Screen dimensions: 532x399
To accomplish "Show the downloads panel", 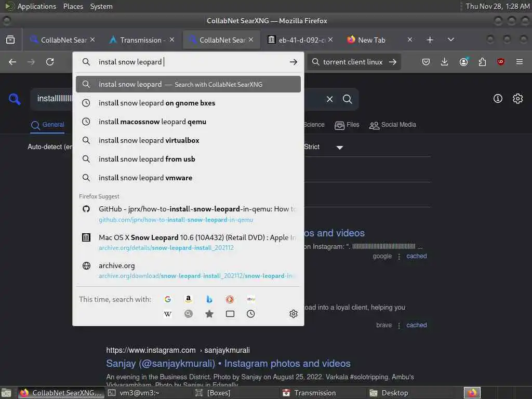I will coord(445,62).
